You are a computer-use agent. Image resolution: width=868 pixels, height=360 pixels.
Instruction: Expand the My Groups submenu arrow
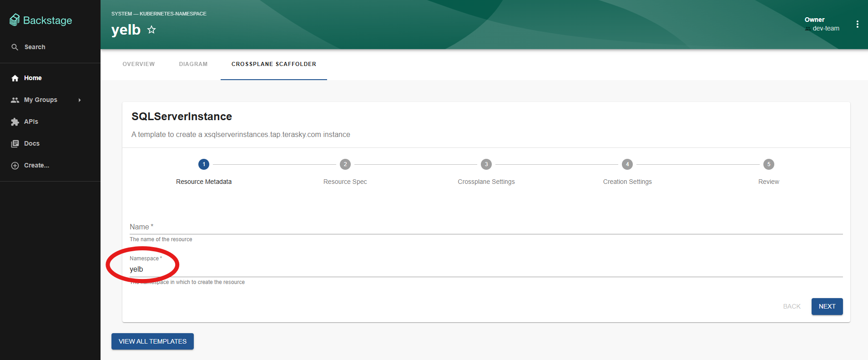point(80,100)
